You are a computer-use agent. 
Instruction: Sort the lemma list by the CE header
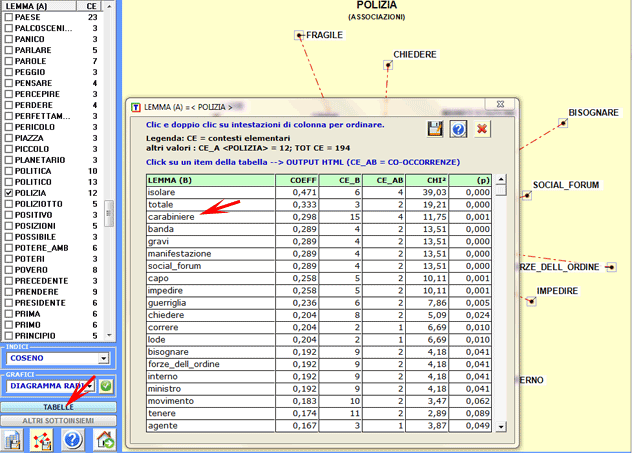tap(91, 6)
